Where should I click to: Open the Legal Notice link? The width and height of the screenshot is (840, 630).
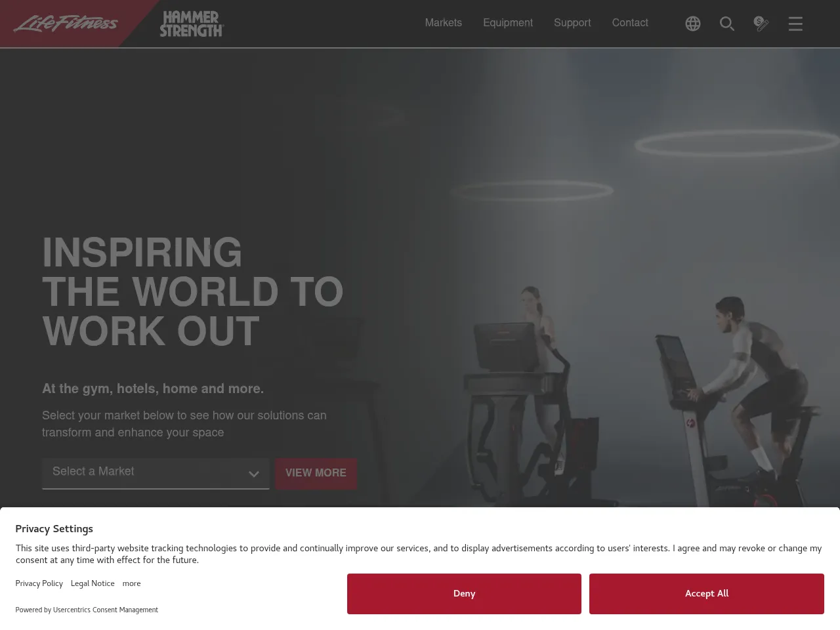(93, 583)
